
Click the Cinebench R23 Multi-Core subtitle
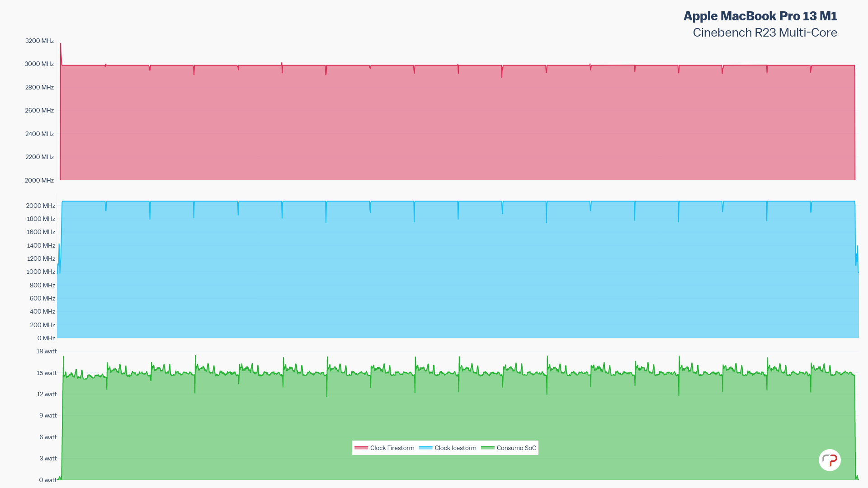(x=764, y=33)
